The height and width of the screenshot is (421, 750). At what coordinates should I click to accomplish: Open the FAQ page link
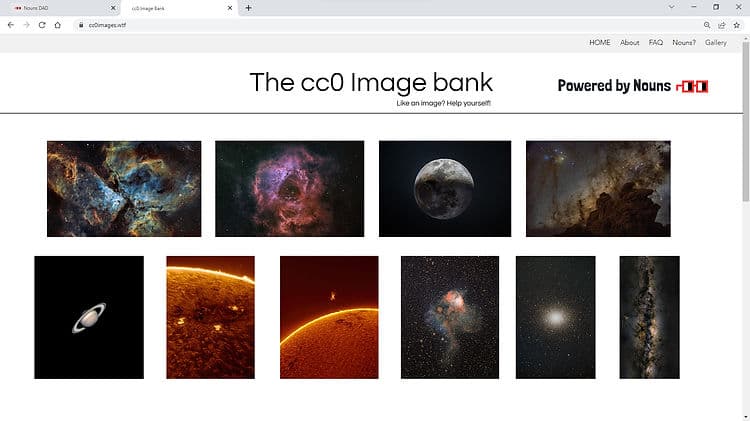point(656,43)
